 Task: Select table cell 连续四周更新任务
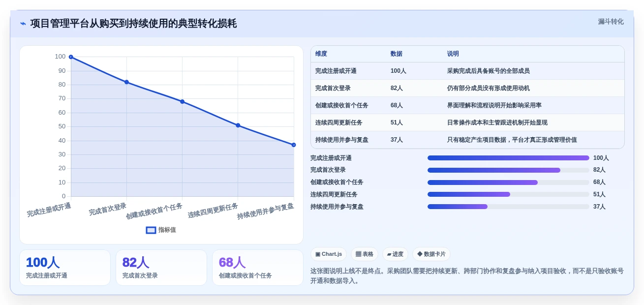click(x=339, y=122)
